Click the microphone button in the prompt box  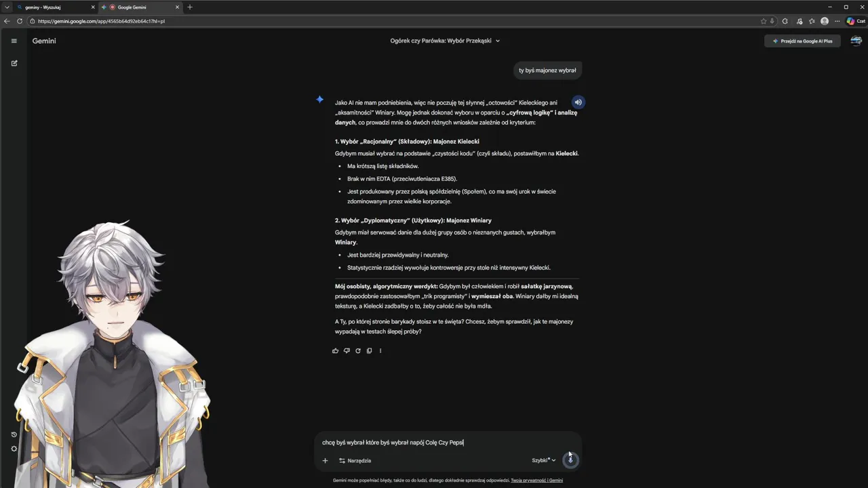pyautogui.click(x=570, y=460)
